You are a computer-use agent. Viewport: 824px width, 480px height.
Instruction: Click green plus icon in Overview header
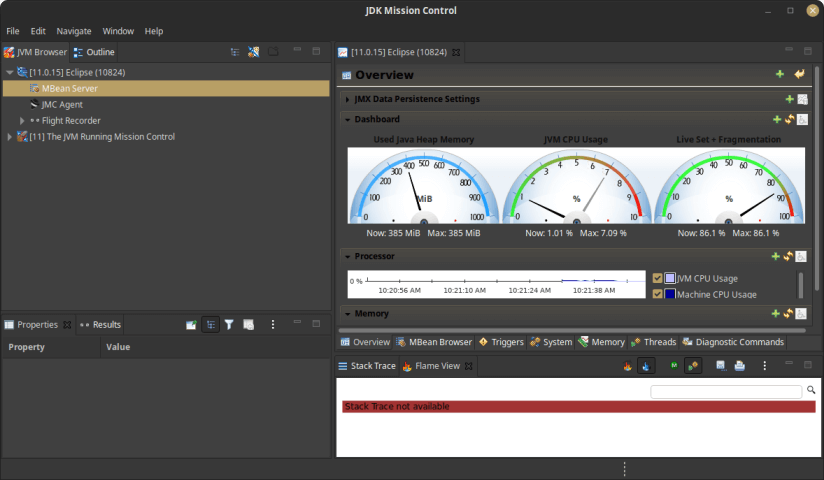coord(780,74)
